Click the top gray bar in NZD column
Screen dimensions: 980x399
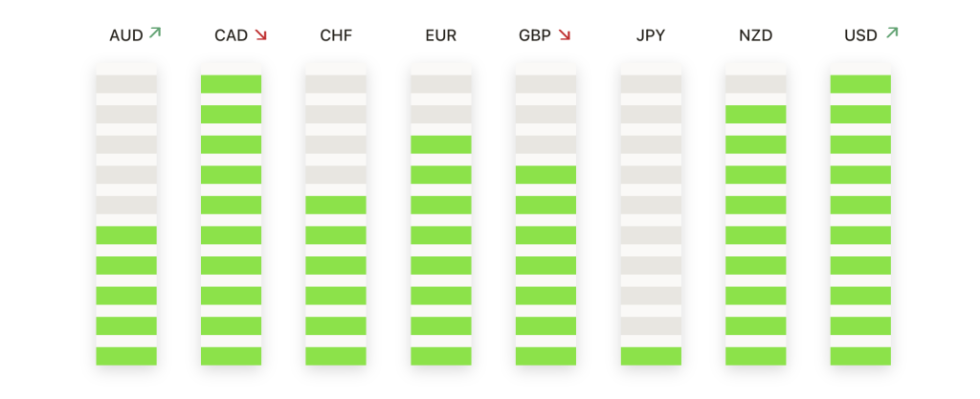click(x=756, y=84)
